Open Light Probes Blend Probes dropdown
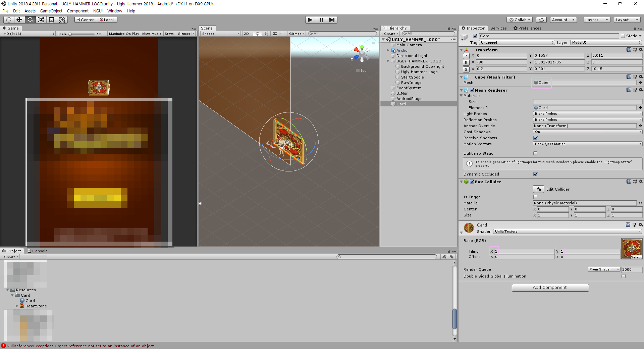 coord(588,114)
